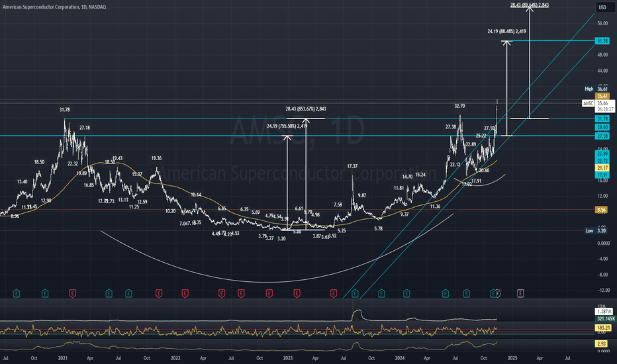The width and height of the screenshot is (617, 364).
Task: Click the High 36.61 price label
Action: coord(596,89)
